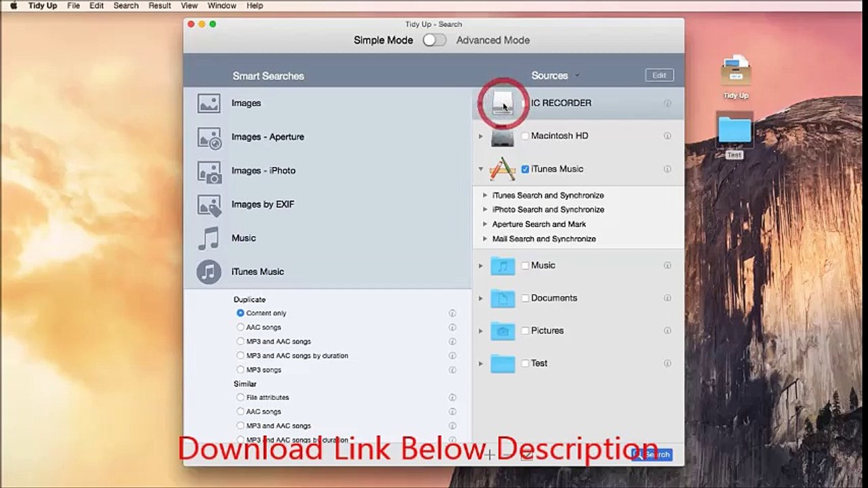The image size is (868, 488).
Task: Show info for Music folder source
Action: tap(667, 266)
